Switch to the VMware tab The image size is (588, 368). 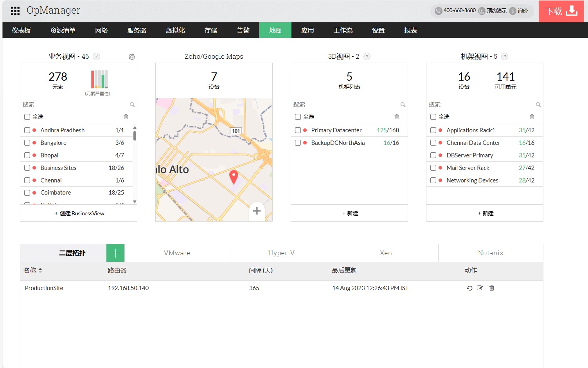coord(177,253)
